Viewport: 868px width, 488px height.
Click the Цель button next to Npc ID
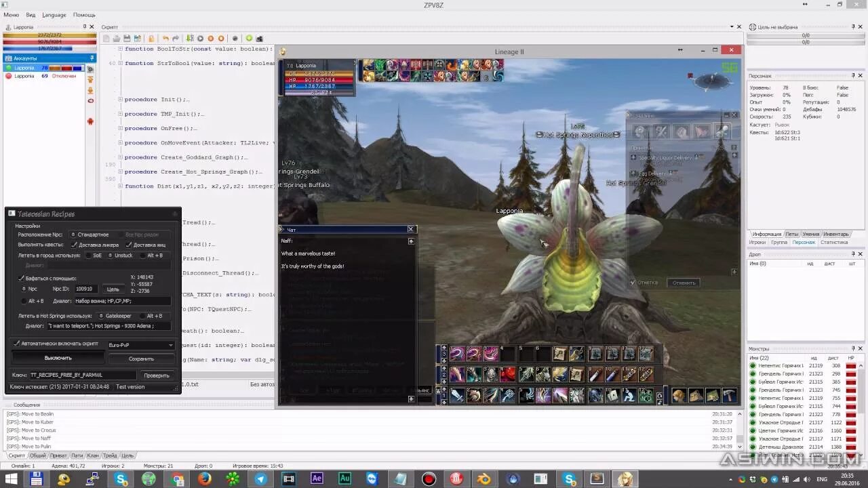pos(113,289)
